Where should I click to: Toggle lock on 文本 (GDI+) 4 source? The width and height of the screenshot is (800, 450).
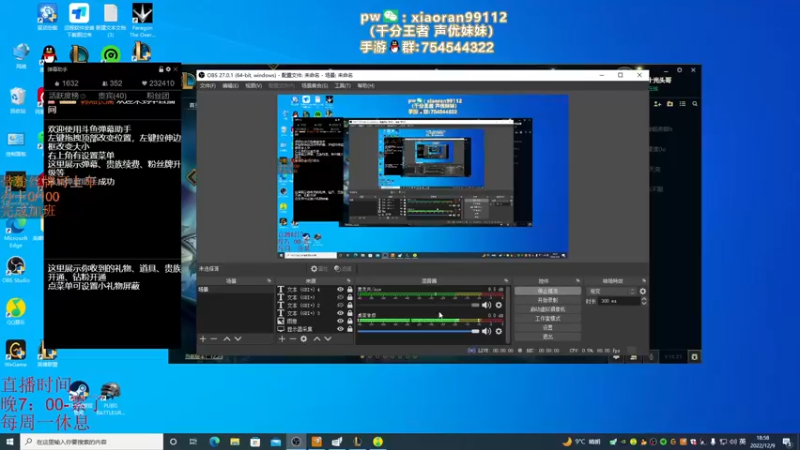tap(349, 289)
